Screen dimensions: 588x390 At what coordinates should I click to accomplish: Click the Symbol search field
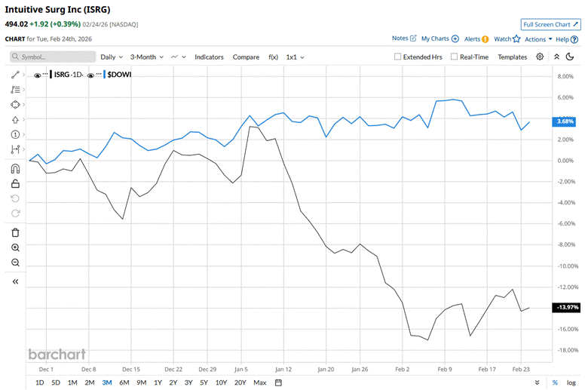[x=53, y=57]
